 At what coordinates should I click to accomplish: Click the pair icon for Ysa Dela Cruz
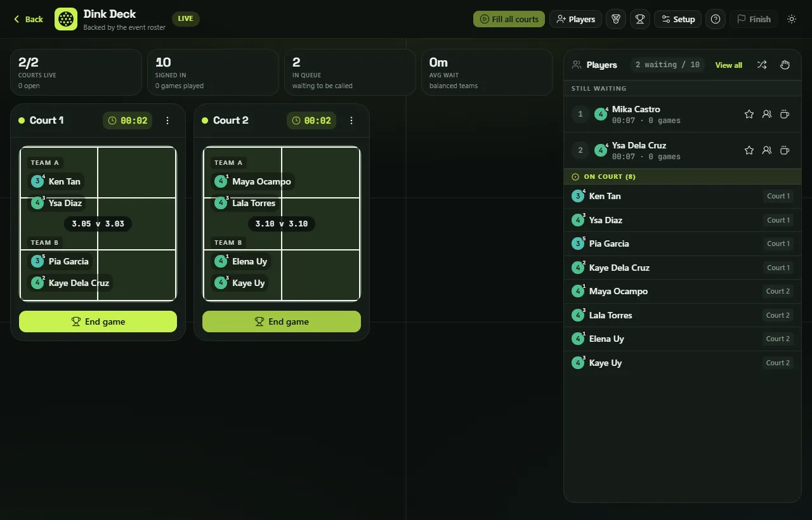click(x=767, y=150)
